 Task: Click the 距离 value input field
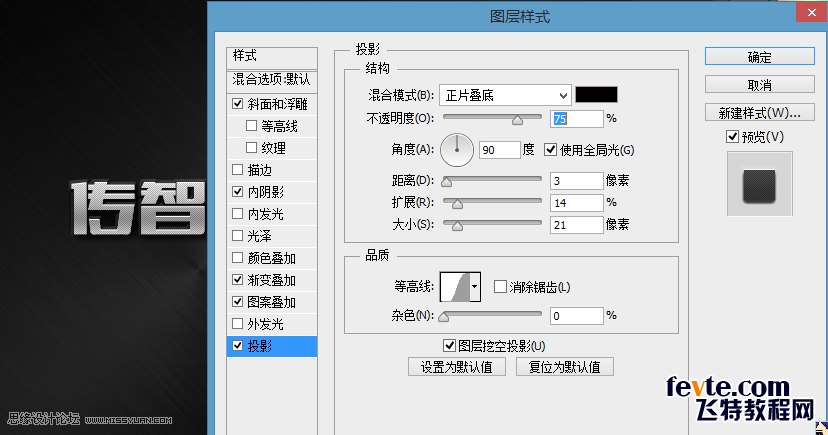point(576,181)
